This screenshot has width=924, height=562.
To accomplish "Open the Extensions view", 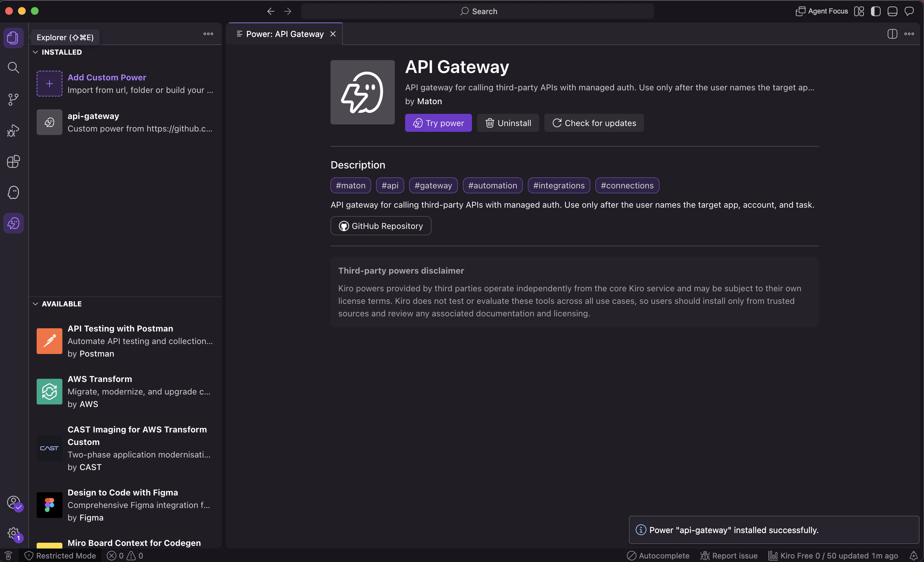I will (14, 162).
